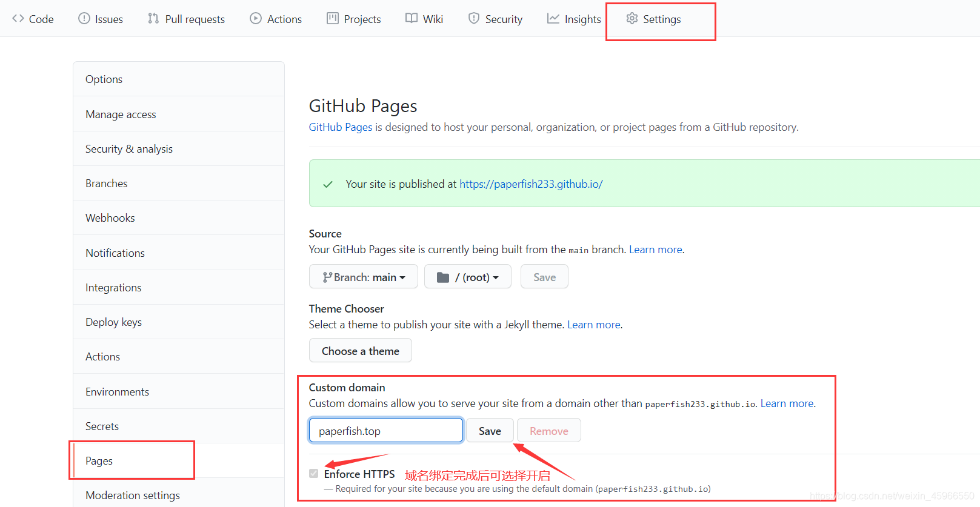
Task: Open Deploy keys settings
Action: coord(179,322)
